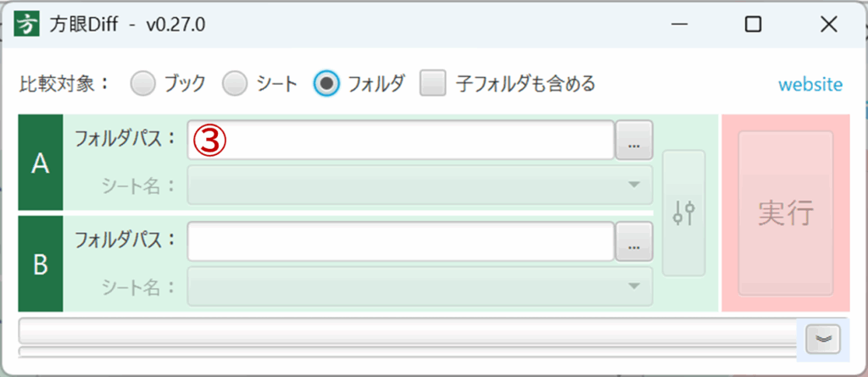Open folder browse button for row B

634,242
